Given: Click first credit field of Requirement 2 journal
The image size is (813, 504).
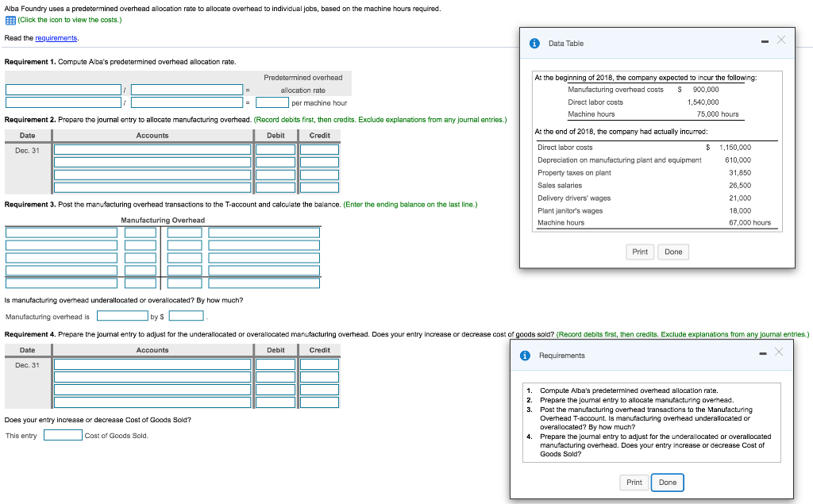Looking at the screenshot, I should pos(319,150).
